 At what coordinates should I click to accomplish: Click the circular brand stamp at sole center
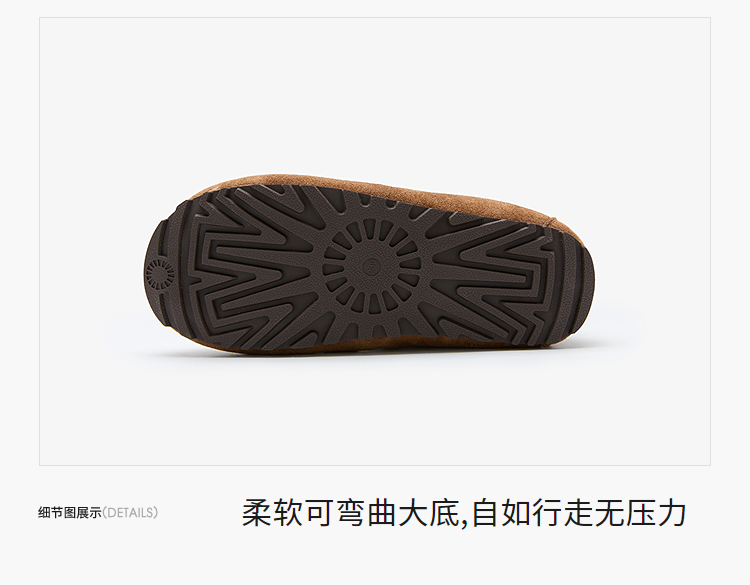pyautogui.click(x=373, y=266)
